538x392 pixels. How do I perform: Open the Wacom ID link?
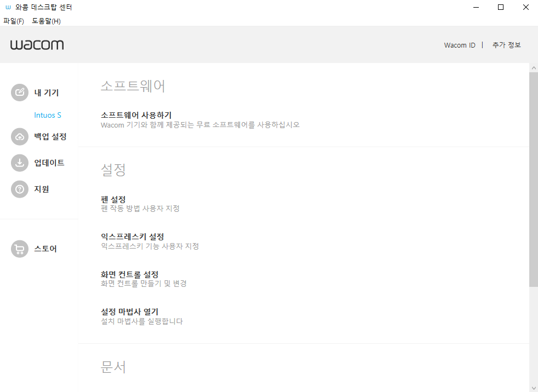click(460, 45)
